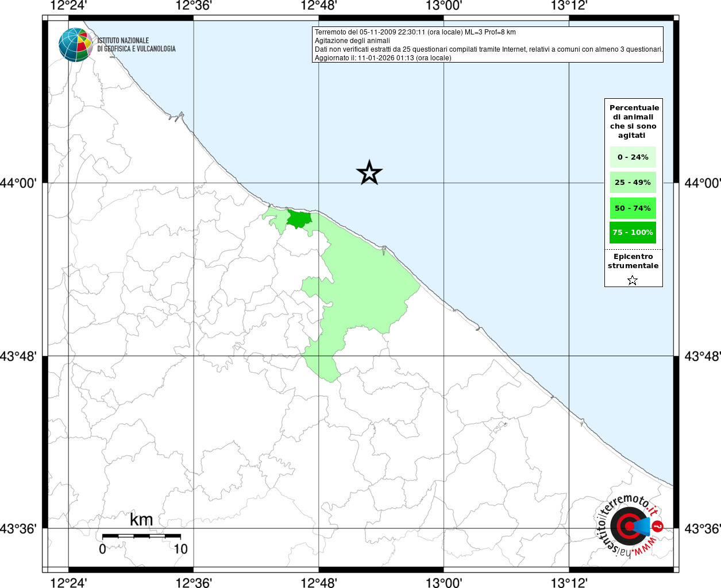
Task: Click the epicenter star in the sea
Action: tap(369, 173)
